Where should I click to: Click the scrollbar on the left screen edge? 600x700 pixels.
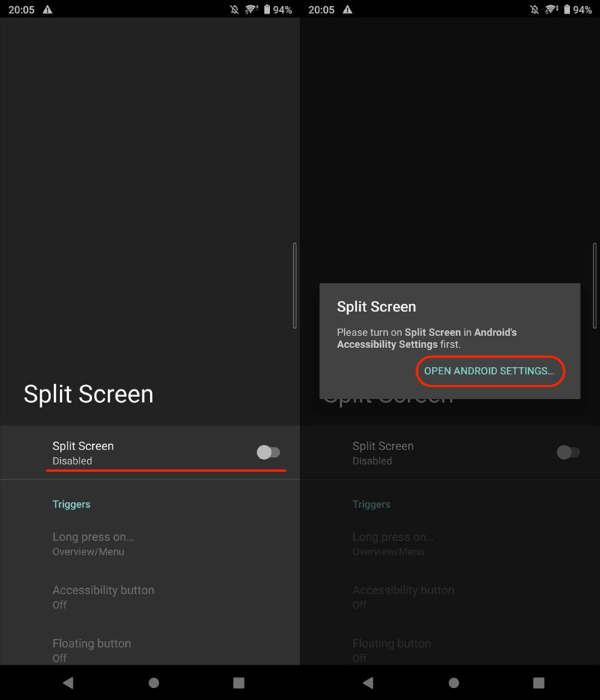coord(295,285)
